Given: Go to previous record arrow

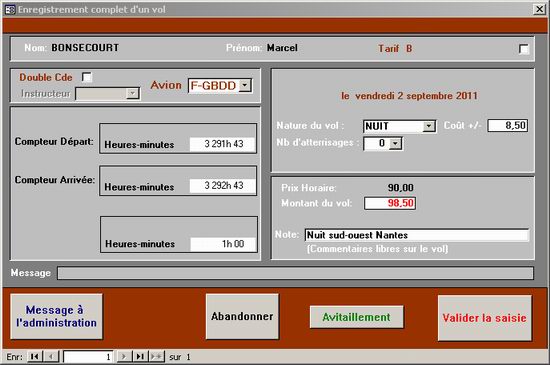Looking at the screenshot, I should (51, 357).
